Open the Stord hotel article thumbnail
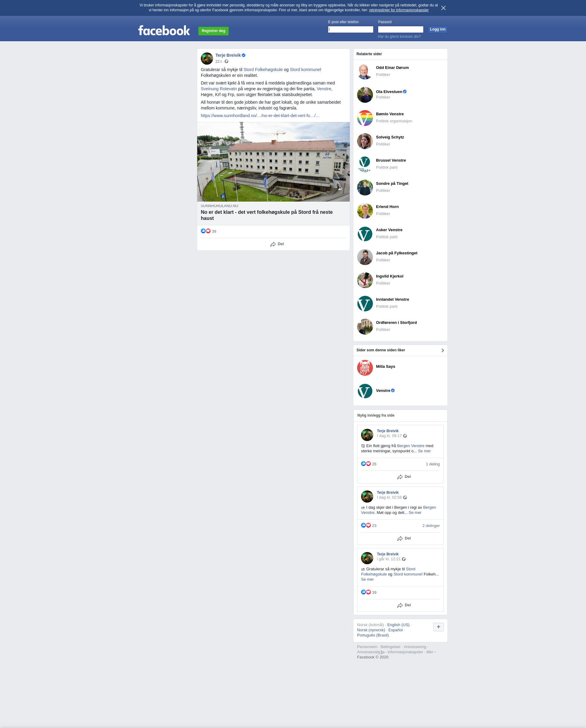586x728 pixels. coord(273,162)
